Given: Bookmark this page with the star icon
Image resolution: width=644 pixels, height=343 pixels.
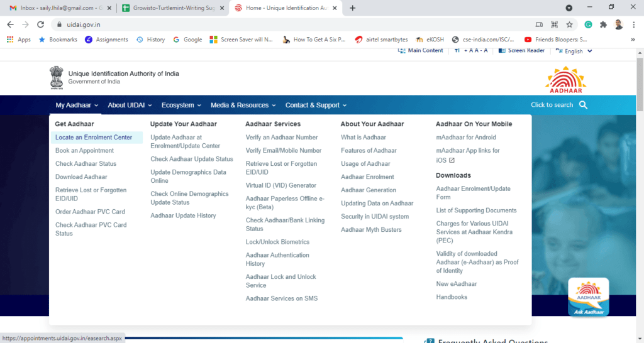Looking at the screenshot, I should click(569, 24).
